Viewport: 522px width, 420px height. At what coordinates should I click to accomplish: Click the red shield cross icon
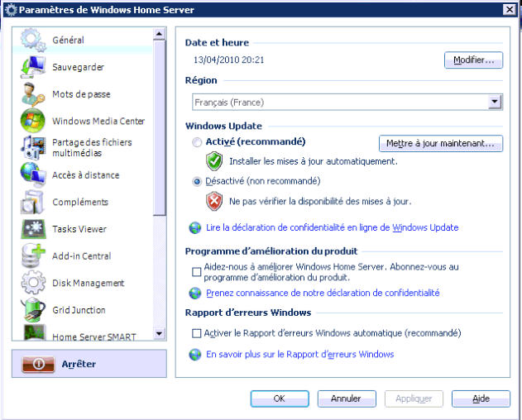(214, 201)
